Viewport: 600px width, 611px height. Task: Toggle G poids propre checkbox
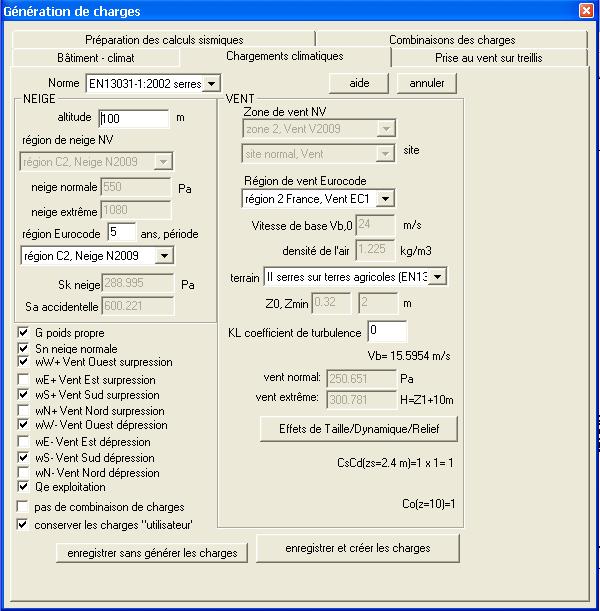coord(23,333)
